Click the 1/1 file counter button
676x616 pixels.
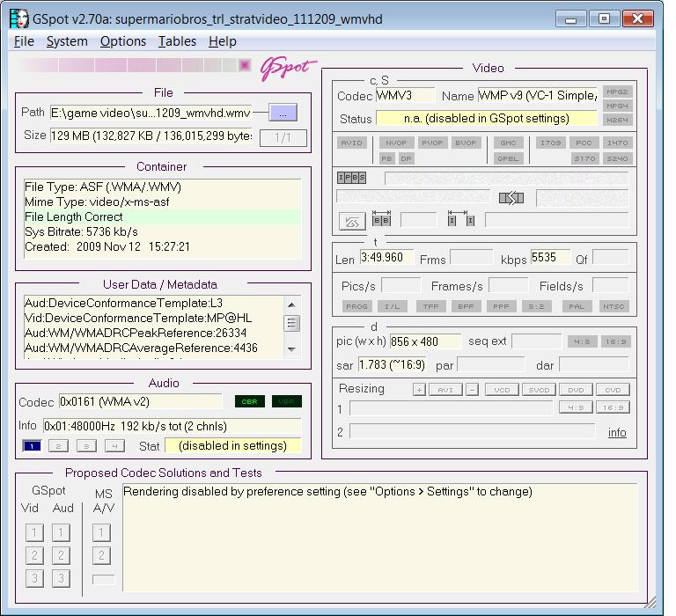[283, 137]
